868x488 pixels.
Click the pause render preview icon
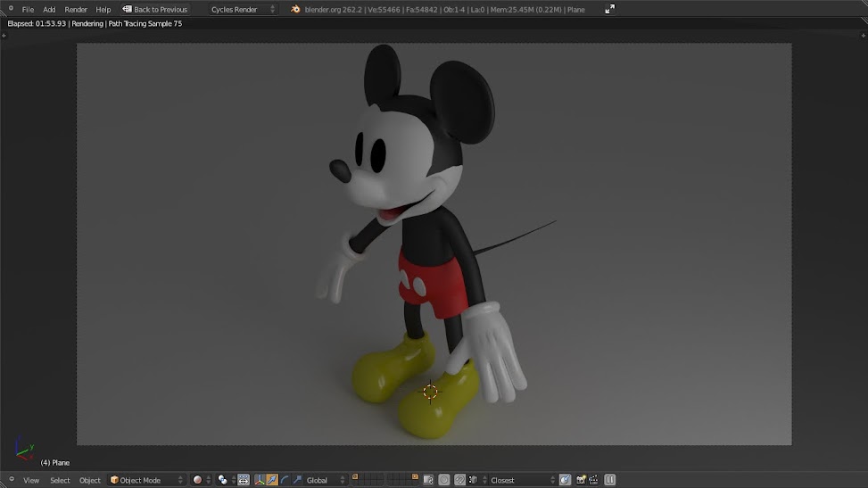coord(610,480)
